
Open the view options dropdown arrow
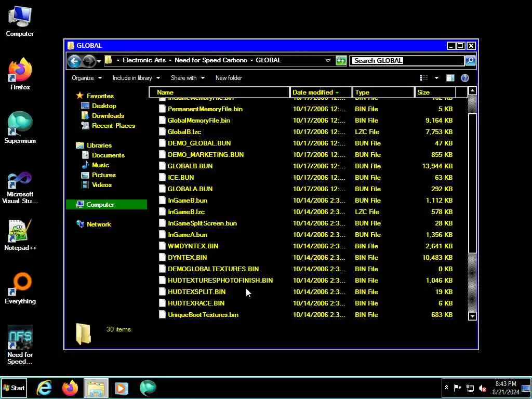click(436, 78)
